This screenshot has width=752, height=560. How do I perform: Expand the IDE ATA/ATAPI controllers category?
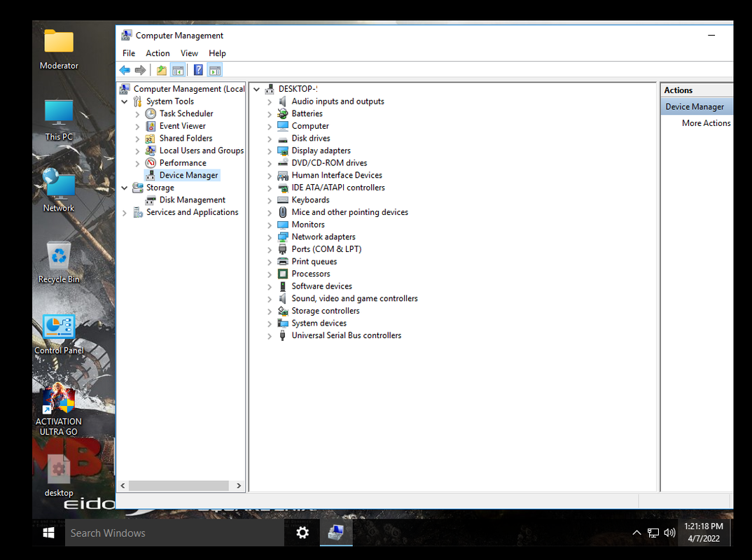[270, 188]
